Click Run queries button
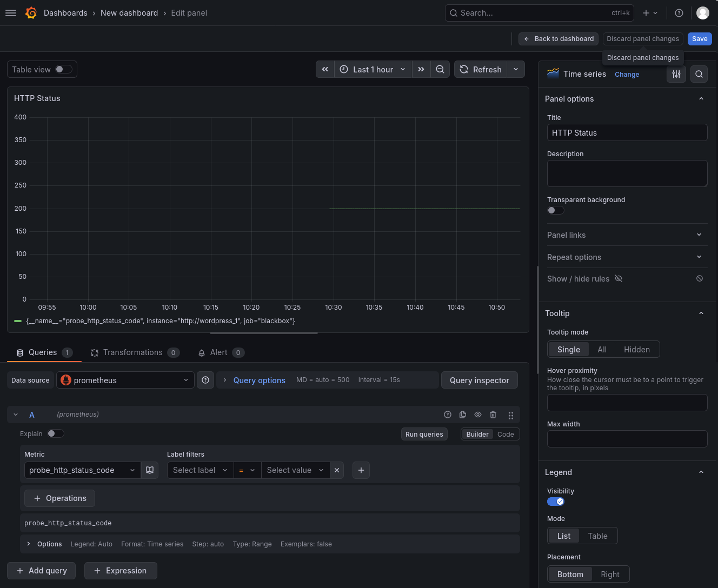718x588 pixels. 424,434
